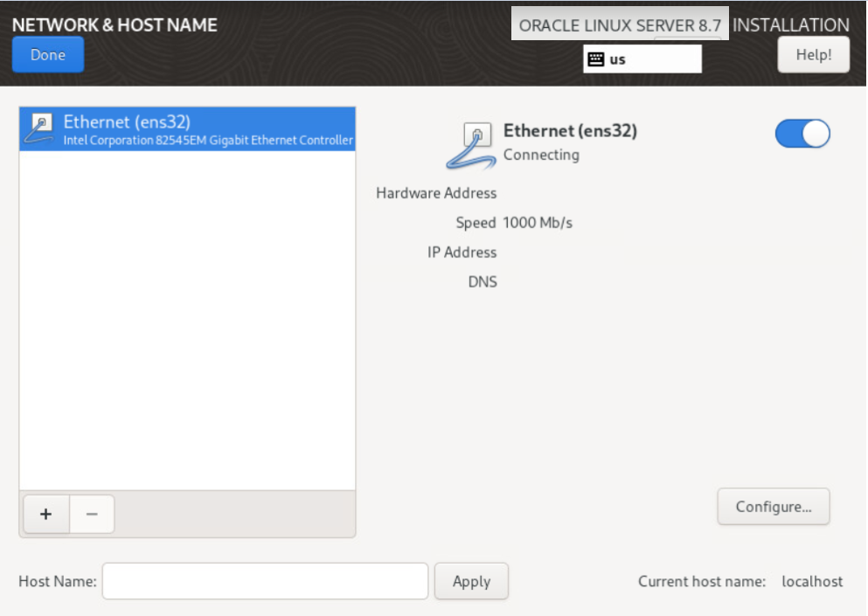The width and height of the screenshot is (868, 616).
Task: Click the Oracle Linux Server 8.7 title label
Action: [x=620, y=25]
